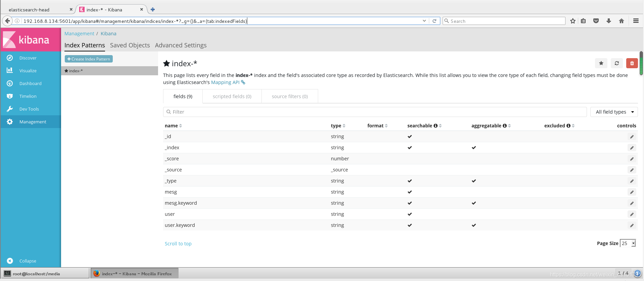
Task: Edit the _score field pencil icon
Action: [632, 159]
